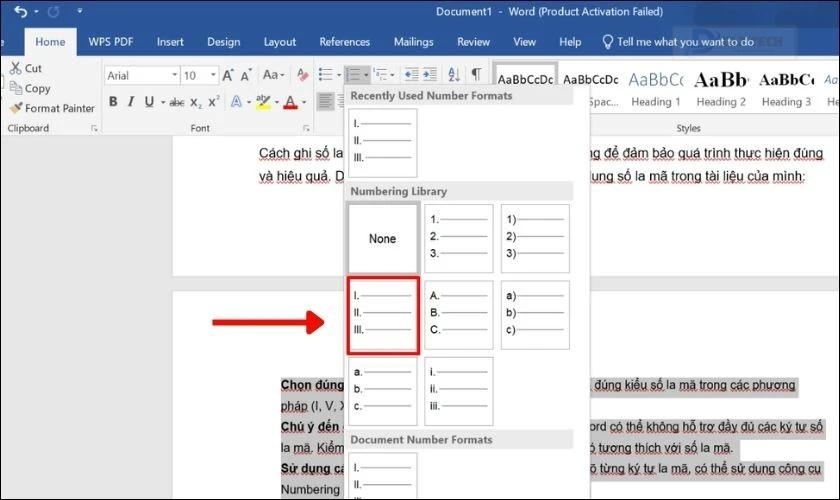Click the Bullets list icon

325,74
